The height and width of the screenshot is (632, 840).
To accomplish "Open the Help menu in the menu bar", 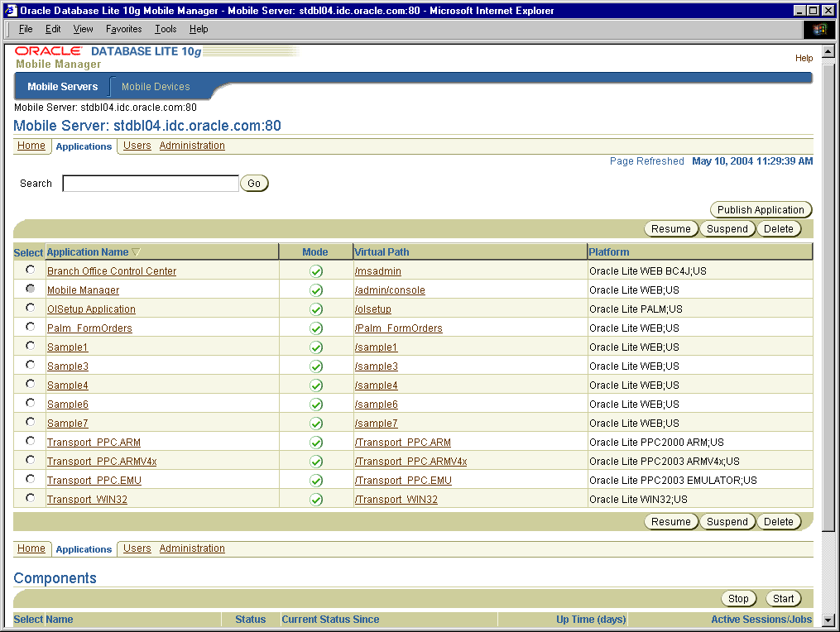I will (199, 29).
